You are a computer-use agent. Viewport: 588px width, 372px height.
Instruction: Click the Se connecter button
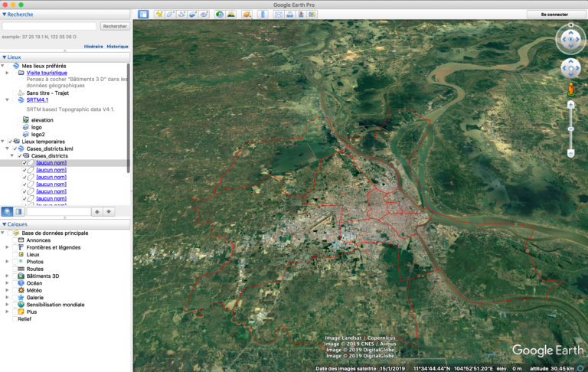(554, 15)
